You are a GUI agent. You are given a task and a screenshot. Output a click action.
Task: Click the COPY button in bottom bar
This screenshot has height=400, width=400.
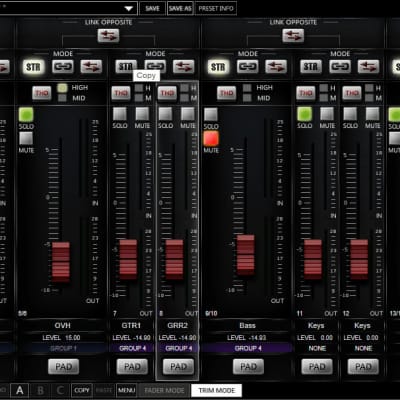tap(82, 390)
